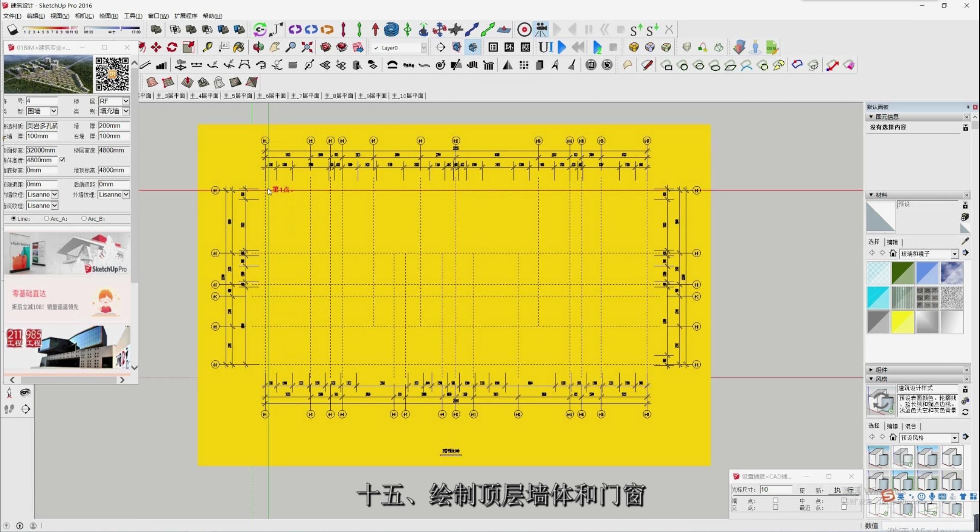Select the red Rotate tool icon
The width and height of the screenshot is (980, 532).
click(172, 47)
